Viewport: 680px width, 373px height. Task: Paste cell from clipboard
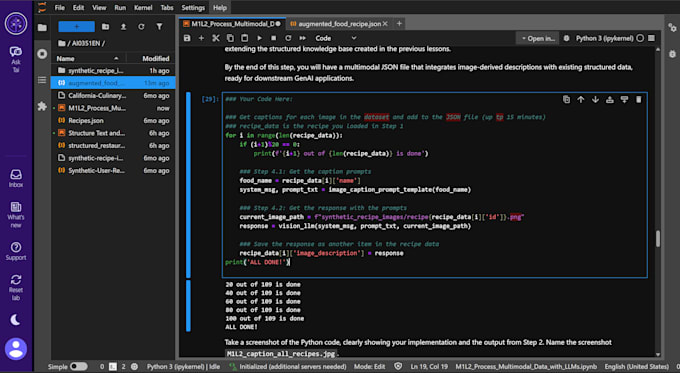coord(245,38)
